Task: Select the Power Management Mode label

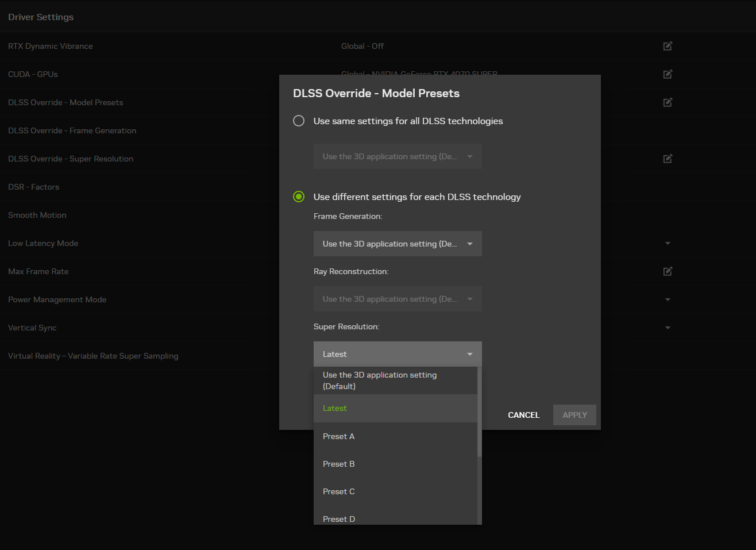Action: pos(57,299)
